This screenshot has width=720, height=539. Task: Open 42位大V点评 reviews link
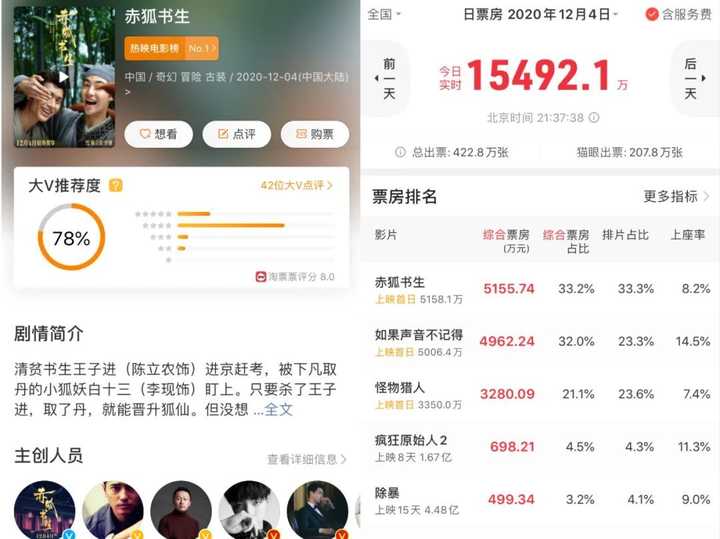pyautogui.click(x=297, y=185)
